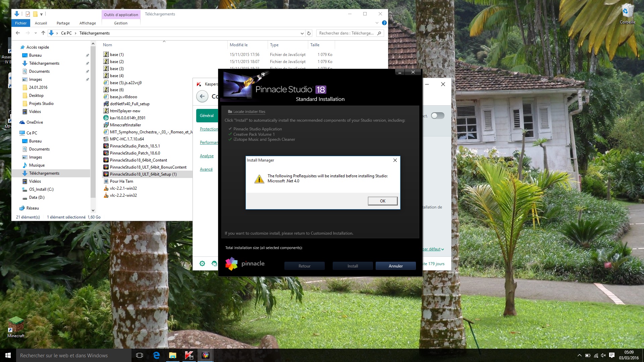Open the Corbeille on the desktop

(628, 14)
